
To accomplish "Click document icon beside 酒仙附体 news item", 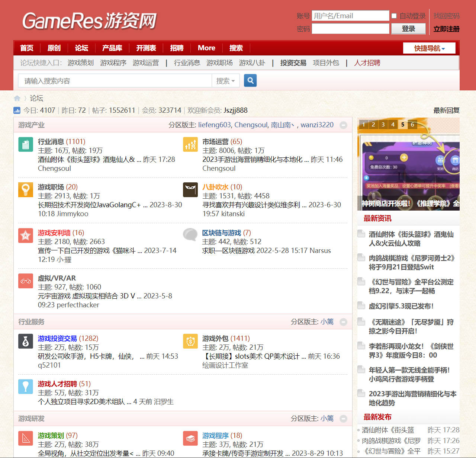I will 361,234.
